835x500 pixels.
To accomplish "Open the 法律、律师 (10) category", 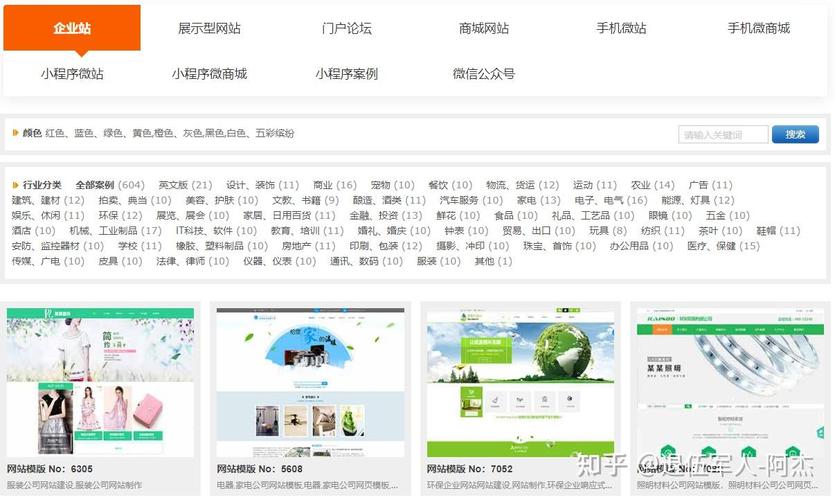I will pyautogui.click(x=193, y=261).
